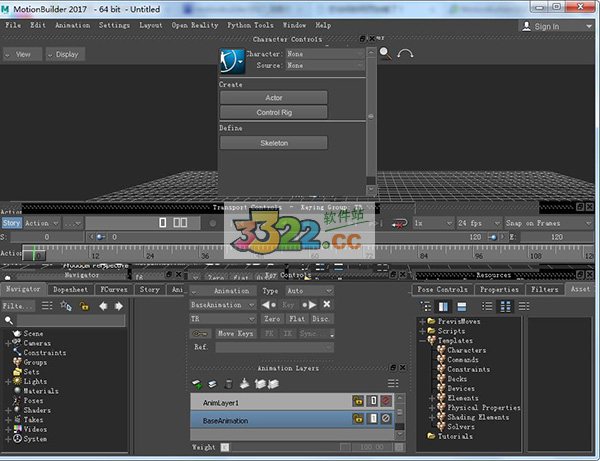Click the key icon beside Move Keys
The height and width of the screenshot is (461, 600).
click(200, 333)
